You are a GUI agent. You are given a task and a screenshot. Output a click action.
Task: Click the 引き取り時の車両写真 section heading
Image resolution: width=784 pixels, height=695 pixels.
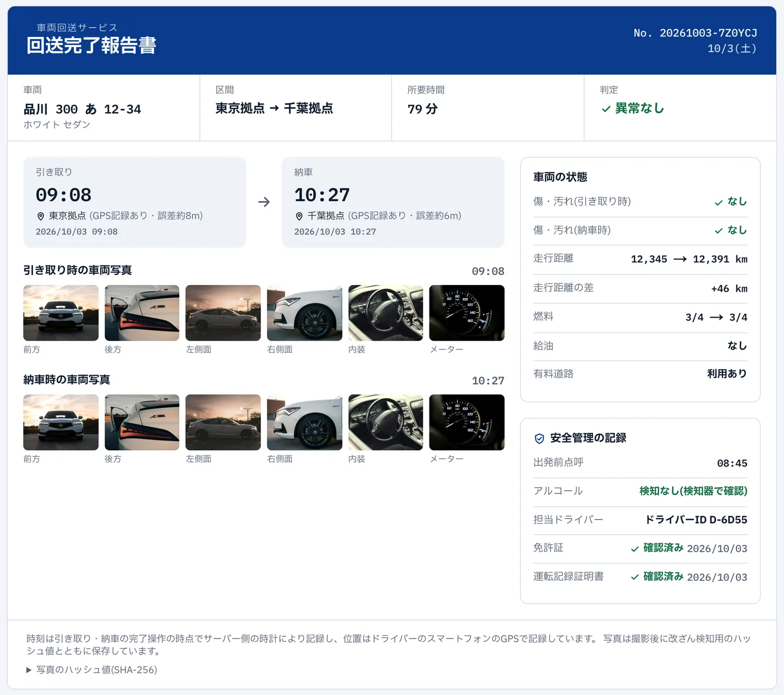tap(78, 270)
